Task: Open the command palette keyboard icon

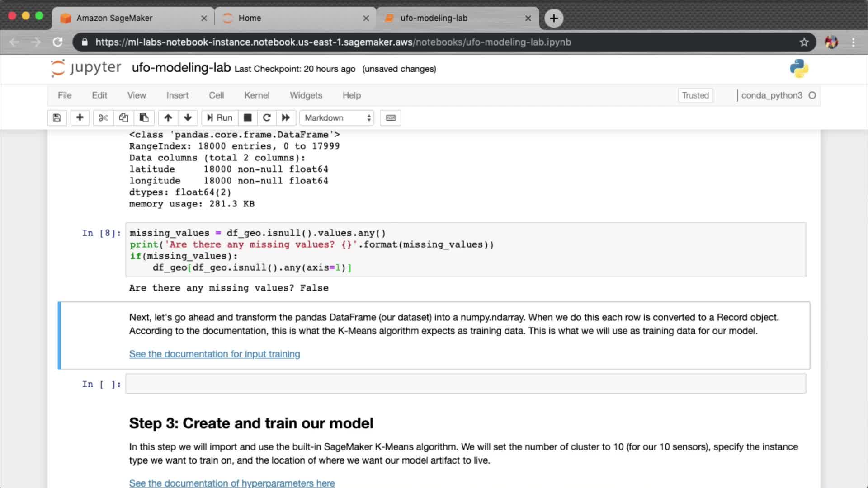Action: coord(391,118)
